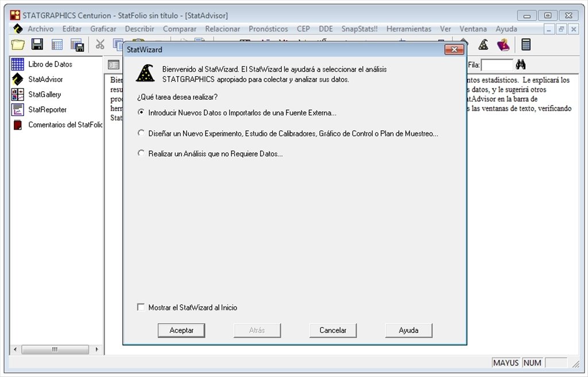Open the Ventana menu
The height and width of the screenshot is (377, 588).
(x=473, y=29)
